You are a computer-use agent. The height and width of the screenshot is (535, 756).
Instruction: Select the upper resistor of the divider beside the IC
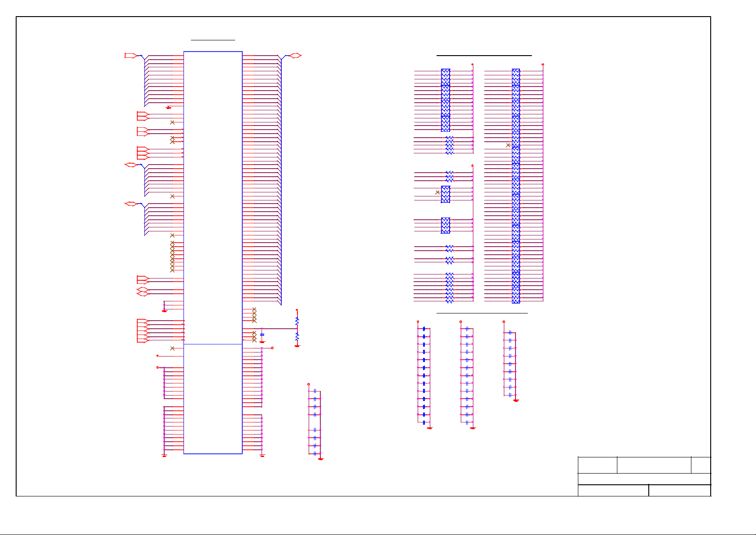(297, 321)
